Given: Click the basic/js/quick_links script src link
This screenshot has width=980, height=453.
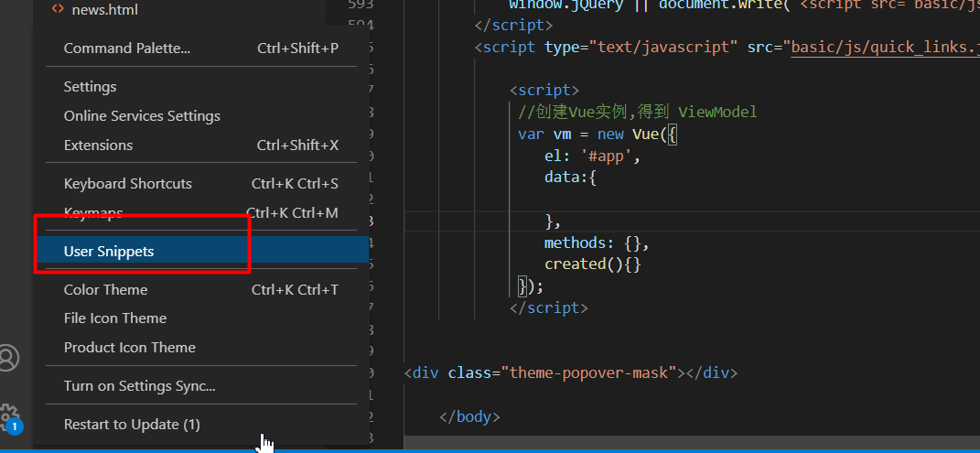Looking at the screenshot, I should click(x=883, y=47).
